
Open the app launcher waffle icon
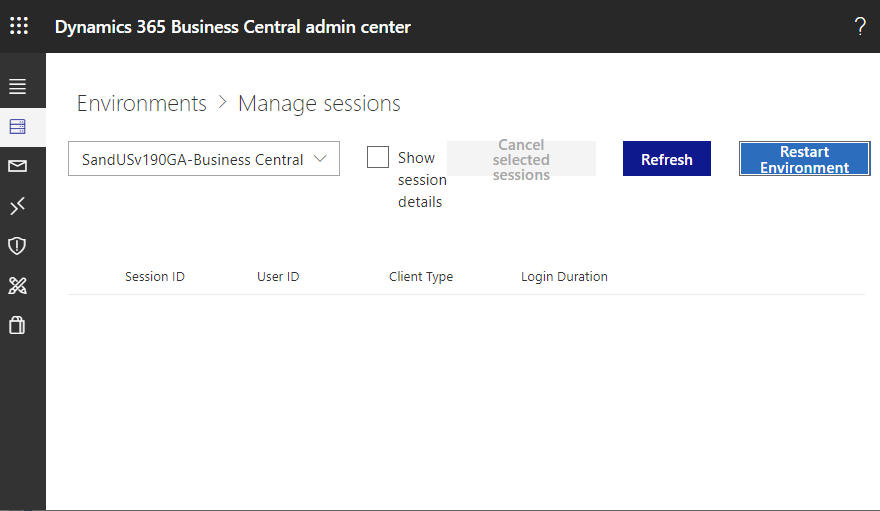point(19,26)
